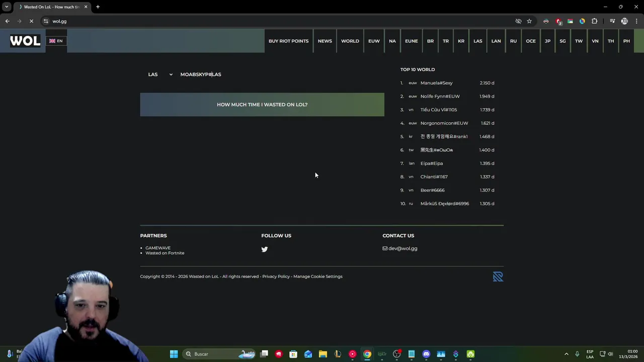Select the TR region tab
The image size is (644, 362).
coord(446,41)
